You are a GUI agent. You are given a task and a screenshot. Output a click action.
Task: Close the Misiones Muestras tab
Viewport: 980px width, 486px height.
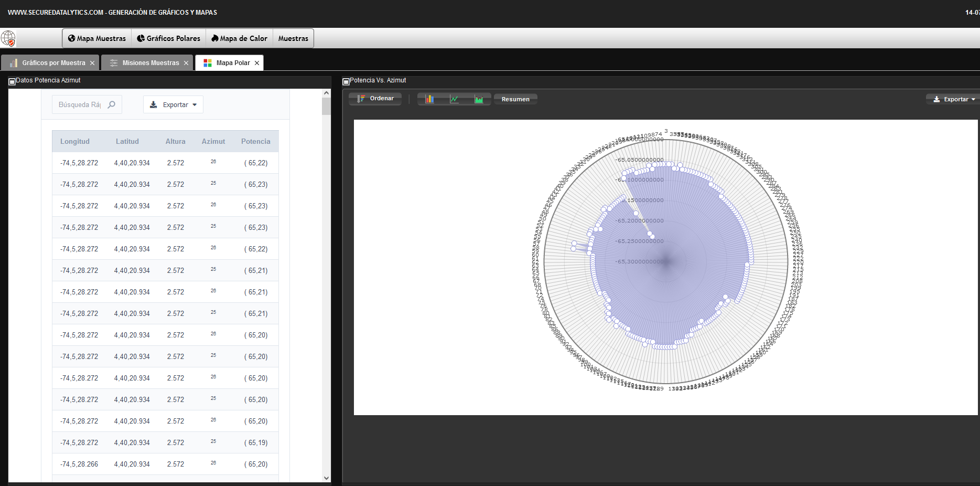[186, 63]
